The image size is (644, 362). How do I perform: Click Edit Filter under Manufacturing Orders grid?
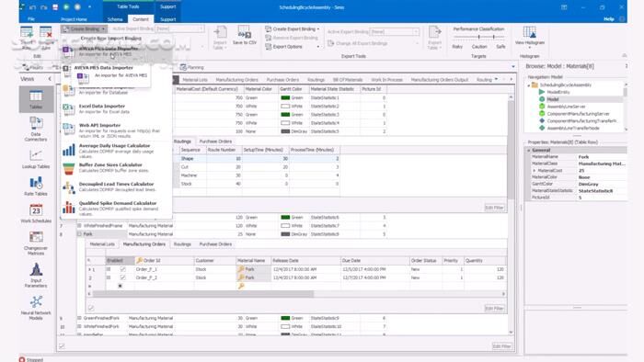pyautogui.click(x=495, y=309)
